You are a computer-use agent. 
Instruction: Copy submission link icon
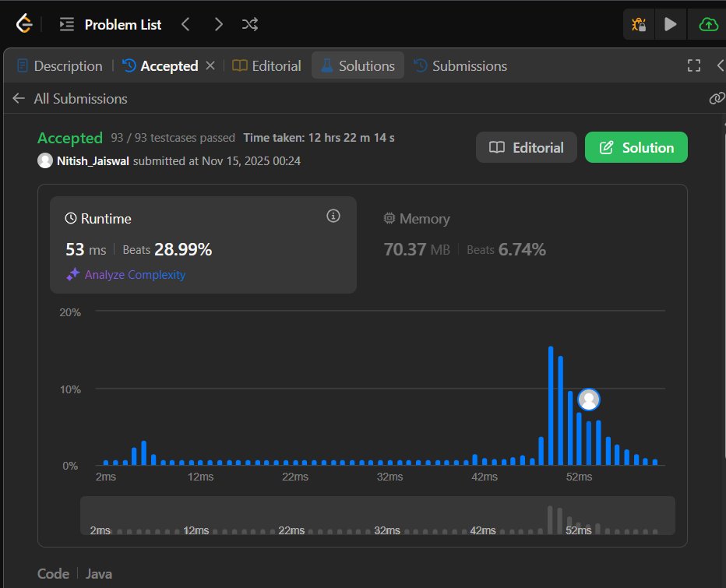click(x=717, y=98)
